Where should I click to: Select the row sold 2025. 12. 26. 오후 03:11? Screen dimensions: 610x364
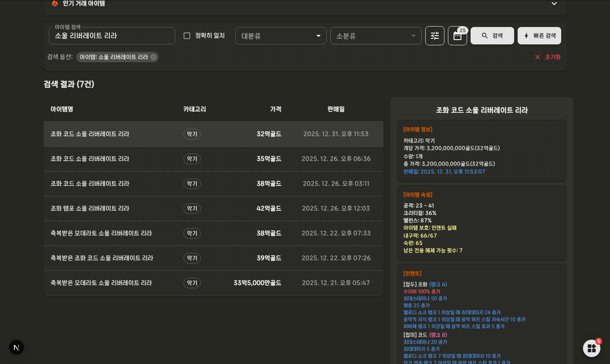pyautogui.click(x=213, y=184)
